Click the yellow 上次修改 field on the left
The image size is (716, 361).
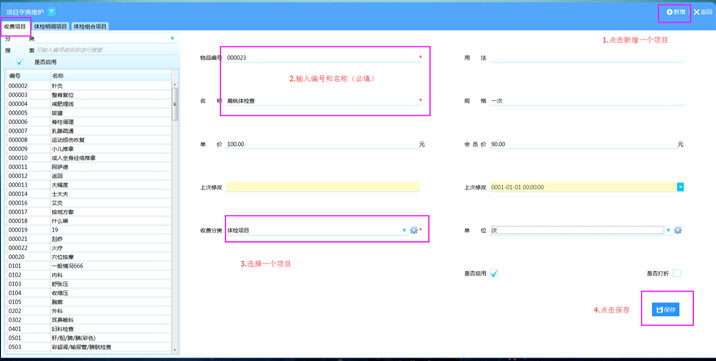coord(322,187)
